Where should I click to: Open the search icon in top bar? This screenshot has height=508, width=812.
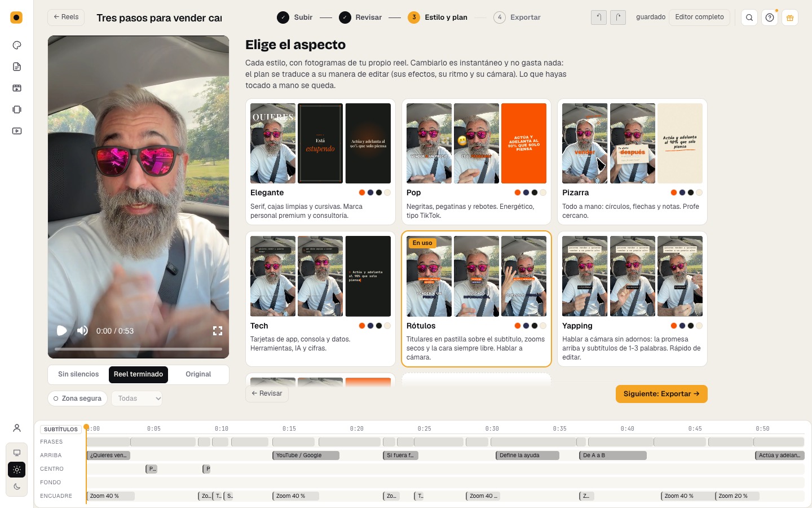pyautogui.click(x=749, y=17)
